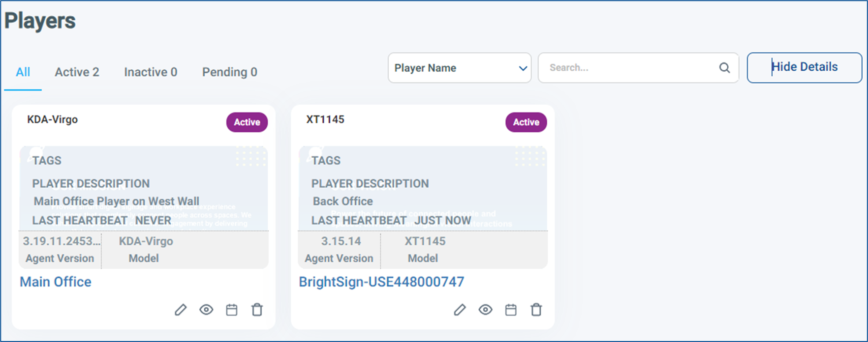The height and width of the screenshot is (342, 868).
Task: Edit the BrightSign-USE448000747 player with pencil icon
Action: tap(460, 310)
